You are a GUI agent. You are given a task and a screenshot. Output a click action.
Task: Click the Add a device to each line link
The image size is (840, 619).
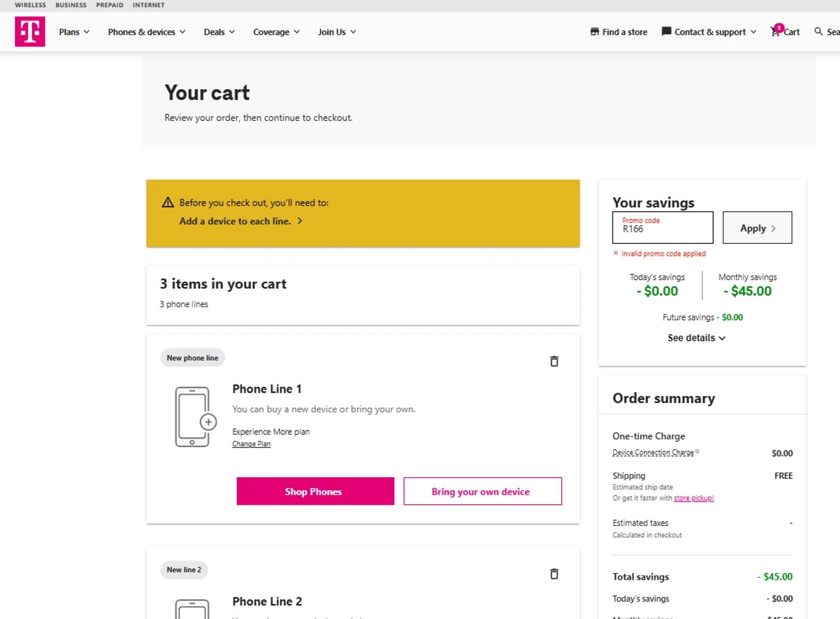coord(235,221)
